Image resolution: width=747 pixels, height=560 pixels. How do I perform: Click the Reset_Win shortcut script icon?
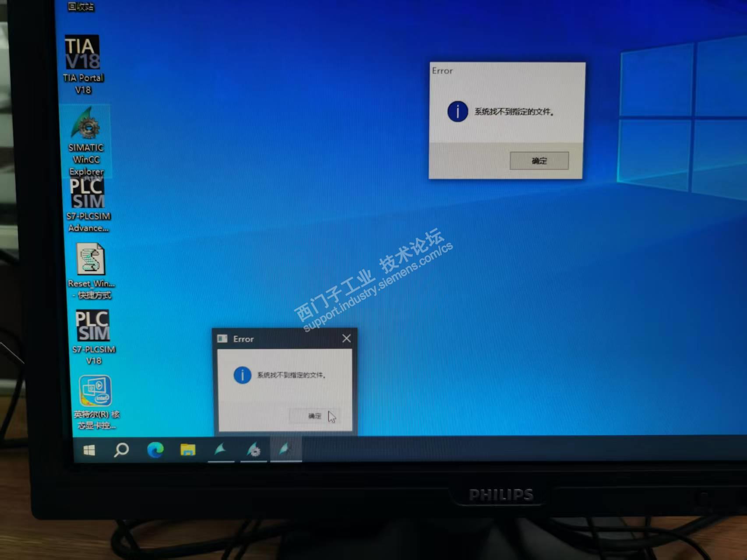(91, 271)
